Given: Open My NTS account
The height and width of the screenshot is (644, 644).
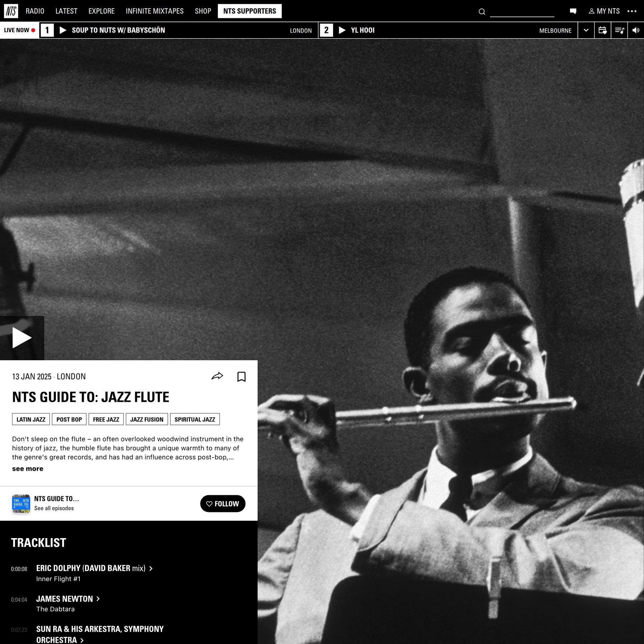Looking at the screenshot, I should click(x=604, y=11).
